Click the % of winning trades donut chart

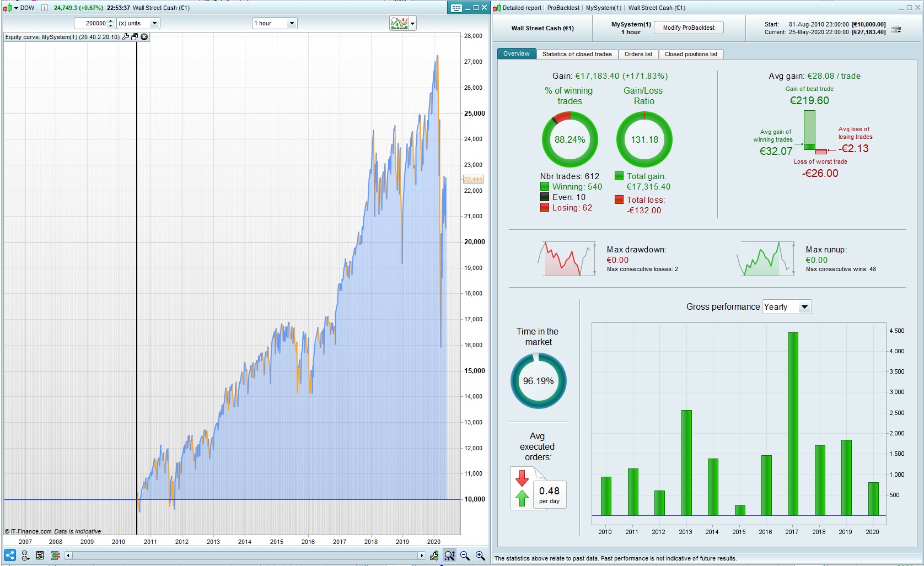[570, 139]
